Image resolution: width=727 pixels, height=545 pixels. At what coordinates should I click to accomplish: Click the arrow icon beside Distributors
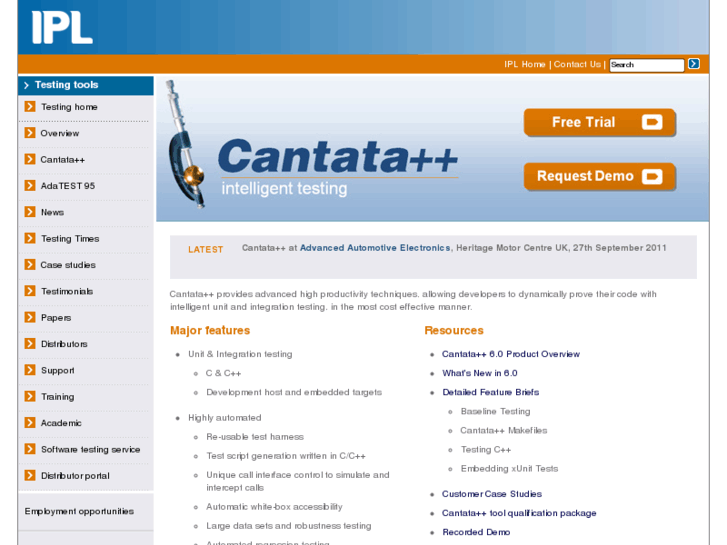pyautogui.click(x=30, y=344)
